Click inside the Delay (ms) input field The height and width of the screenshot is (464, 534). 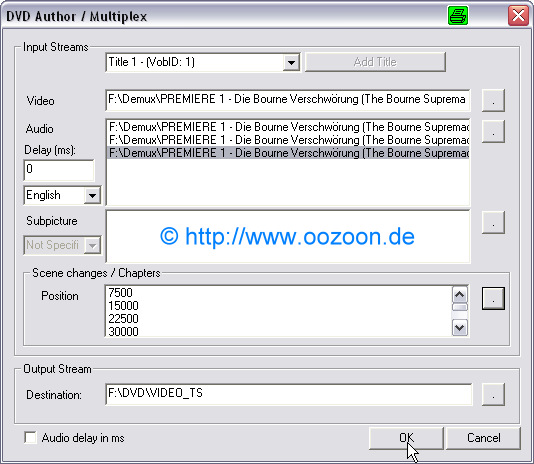point(59,170)
